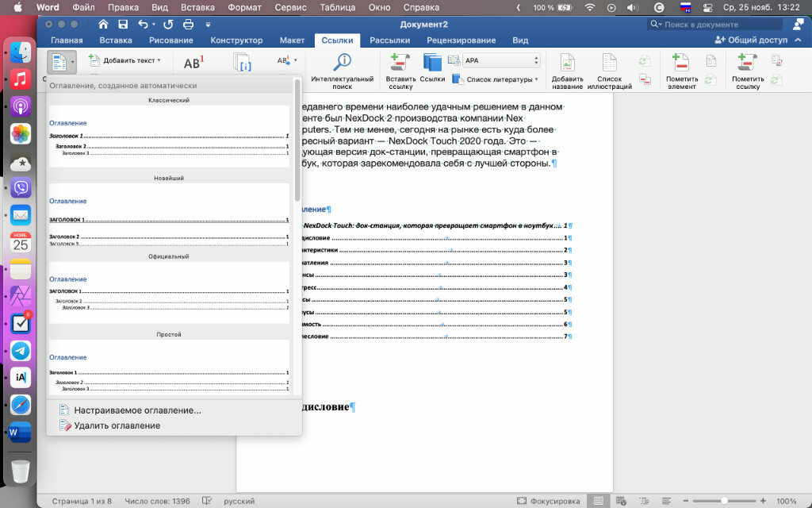Screen dimensions: 812x508
Task: Click Удалить оглавление to remove contents
Action: [117, 425]
